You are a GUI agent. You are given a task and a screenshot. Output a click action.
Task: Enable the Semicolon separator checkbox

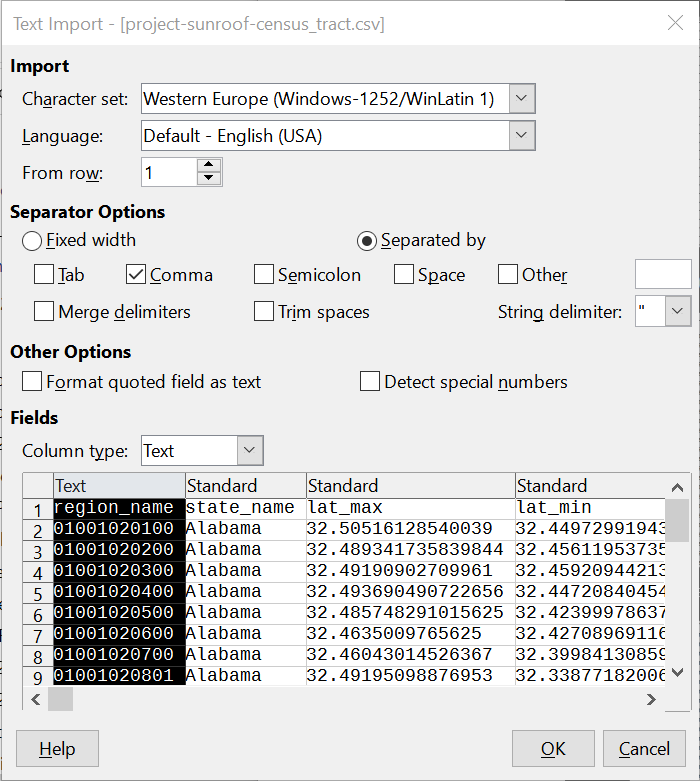click(264, 275)
